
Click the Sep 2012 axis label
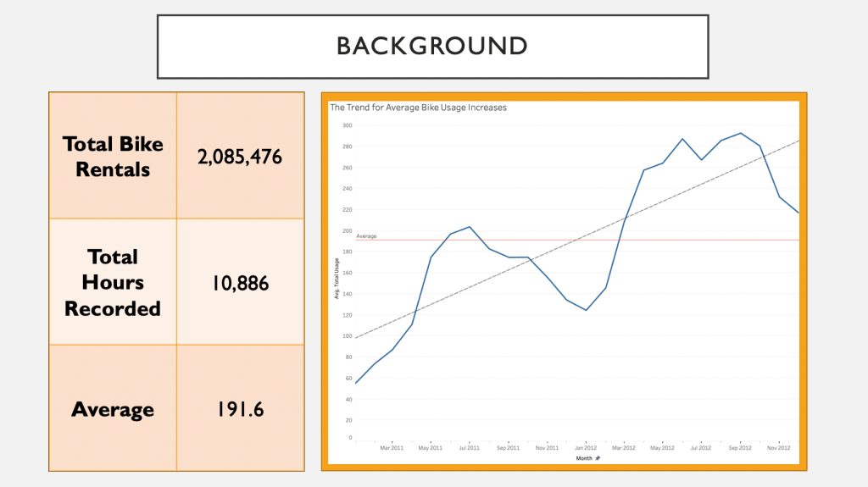[x=740, y=448]
